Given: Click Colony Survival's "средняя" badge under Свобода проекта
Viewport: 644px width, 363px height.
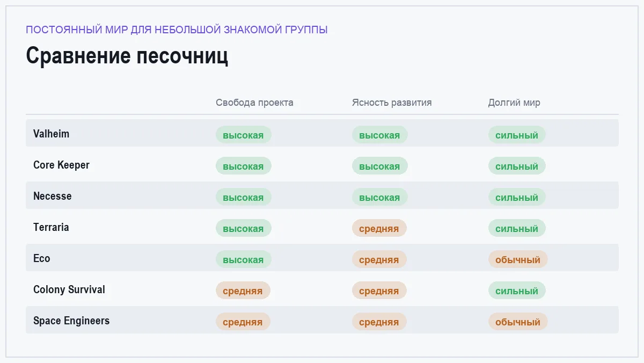Looking at the screenshot, I should point(243,291).
